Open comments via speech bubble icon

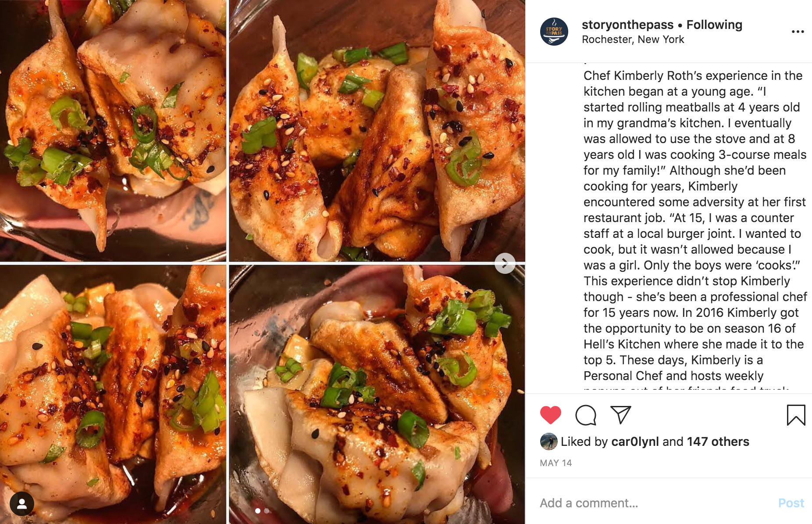point(586,415)
